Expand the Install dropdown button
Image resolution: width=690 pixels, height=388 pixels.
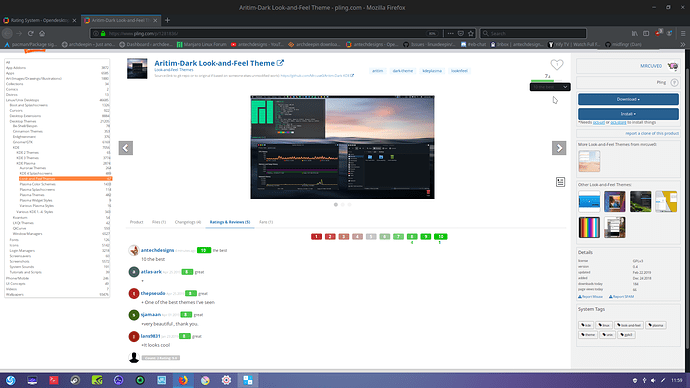coord(628,114)
